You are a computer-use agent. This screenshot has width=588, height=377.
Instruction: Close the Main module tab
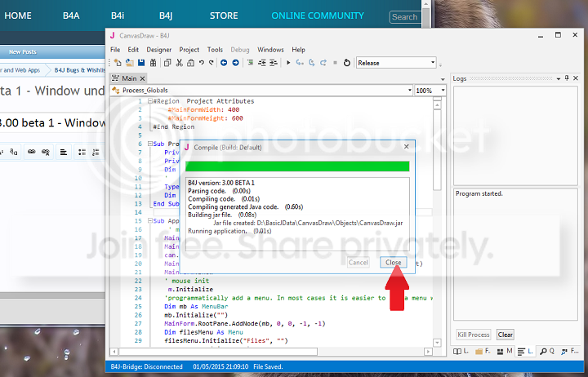click(x=142, y=78)
